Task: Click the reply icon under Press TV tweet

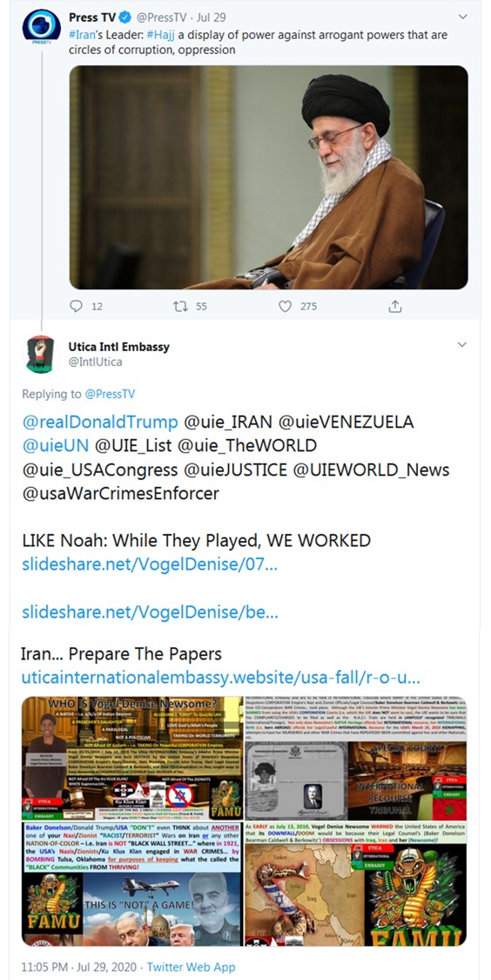Action: [x=77, y=307]
